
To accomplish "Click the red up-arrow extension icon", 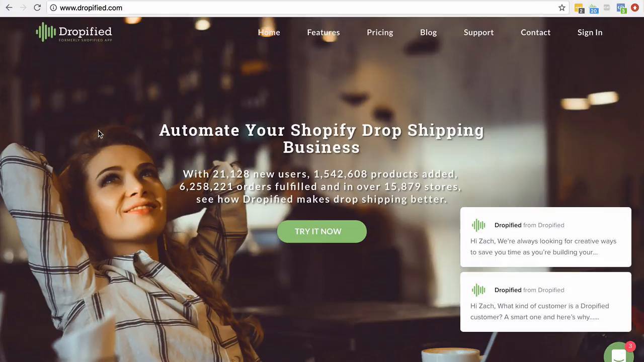I will pyautogui.click(x=635, y=8).
